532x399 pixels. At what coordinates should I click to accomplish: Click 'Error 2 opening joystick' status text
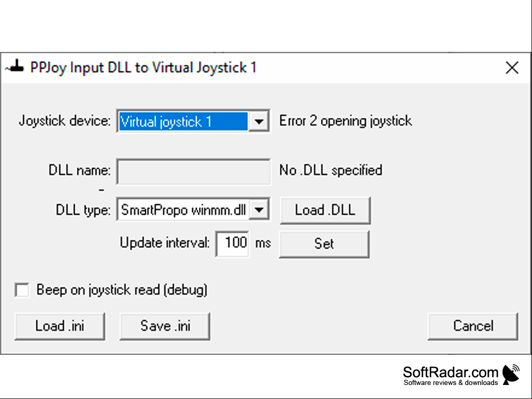(x=345, y=121)
